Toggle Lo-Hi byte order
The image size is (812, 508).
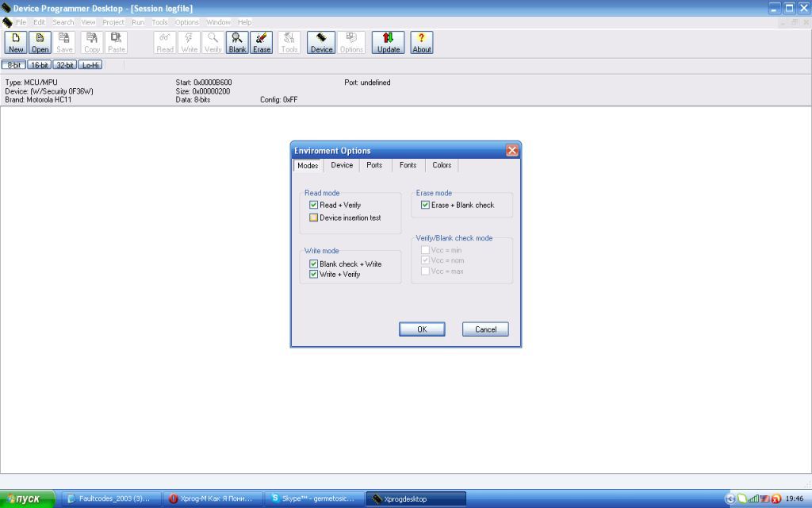(90, 65)
